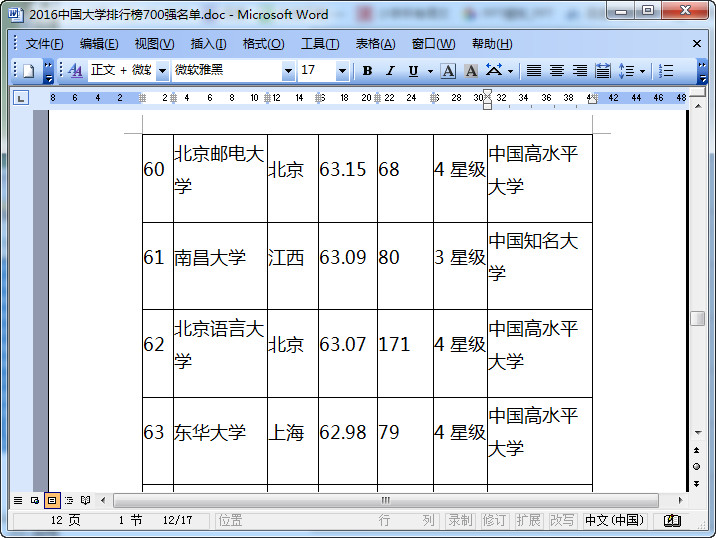
Task: Click the tab stop selector on ruler
Action: (21, 98)
